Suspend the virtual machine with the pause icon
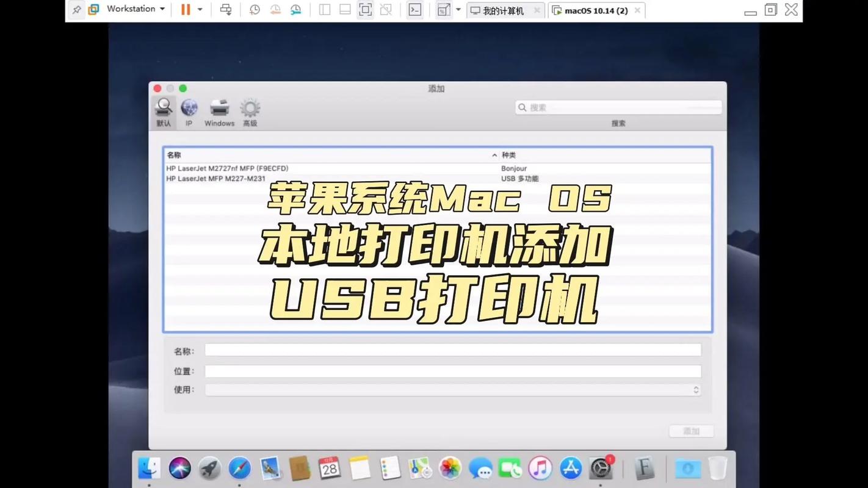The height and width of the screenshot is (488, 868). 185,10
